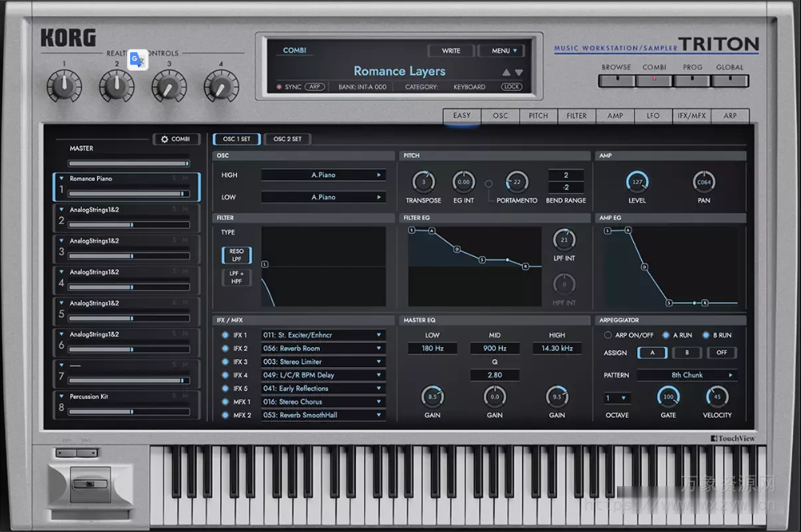Viewport: 801px width, 532px height.
Task: Assign the arpeggiator to B
Action: click(x=686, y=352)
